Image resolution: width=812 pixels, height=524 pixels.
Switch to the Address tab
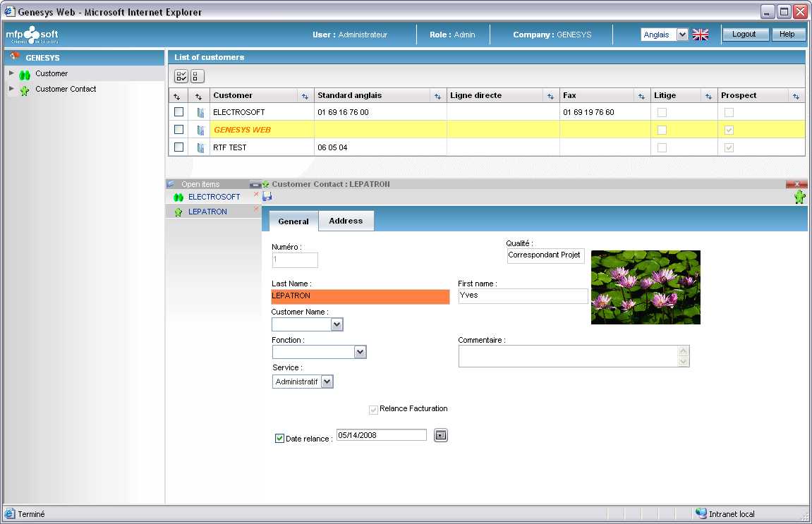click(346, 221)
